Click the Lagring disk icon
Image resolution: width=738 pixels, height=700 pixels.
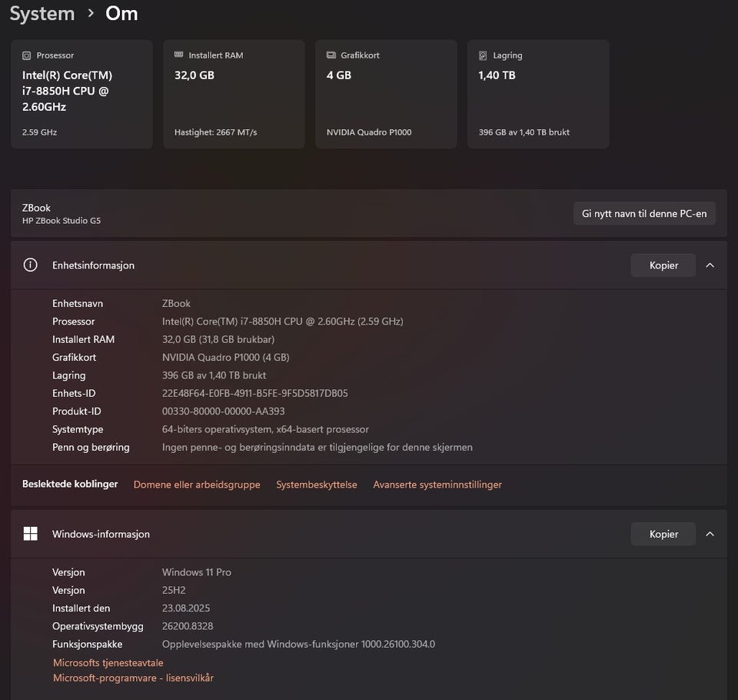483,55
